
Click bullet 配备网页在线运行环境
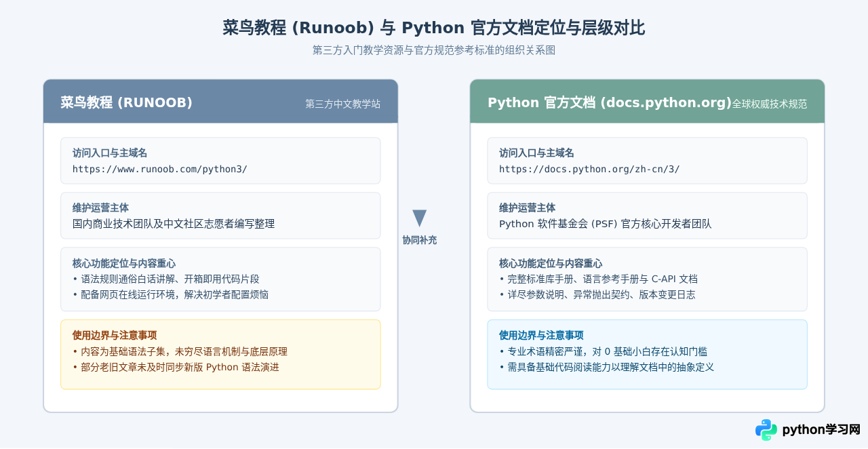click(x=170, y=294)
